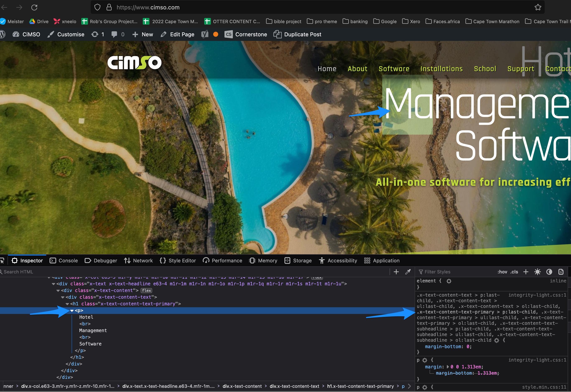Click Edit Page in admin bar
571x392 pixels.
[x=177, y=34]
